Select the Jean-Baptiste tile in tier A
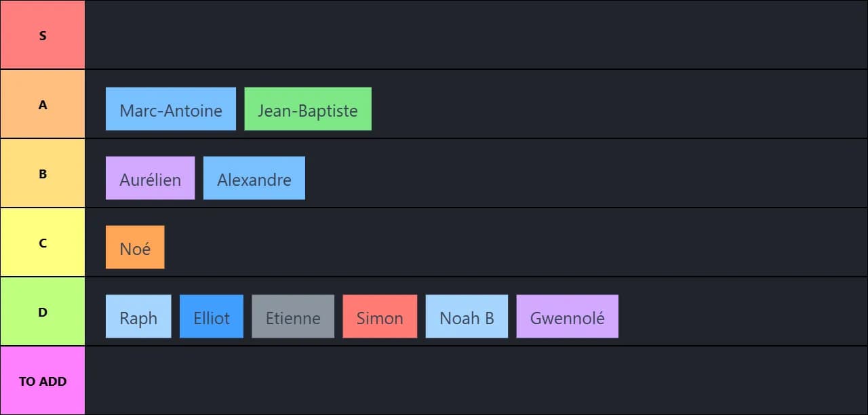Image resolution: width=868 pixels, height=415 pixels. point(308,109)
